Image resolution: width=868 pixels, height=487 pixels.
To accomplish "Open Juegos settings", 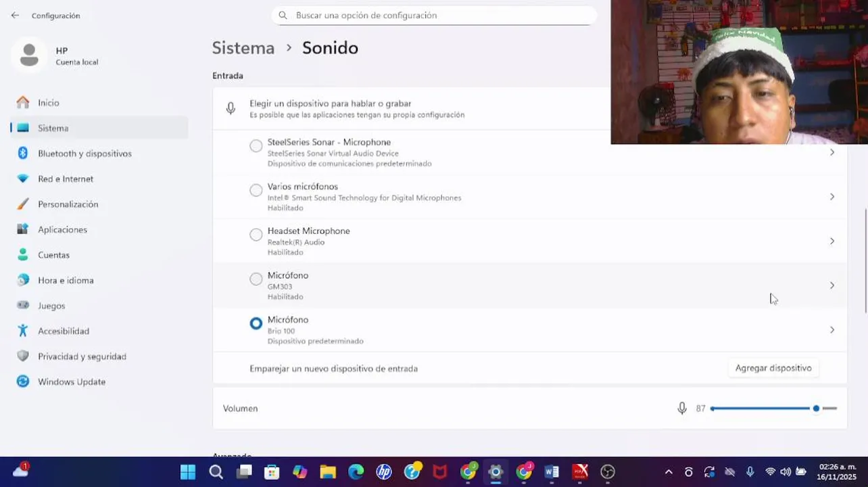I will (x=99, y=306).
